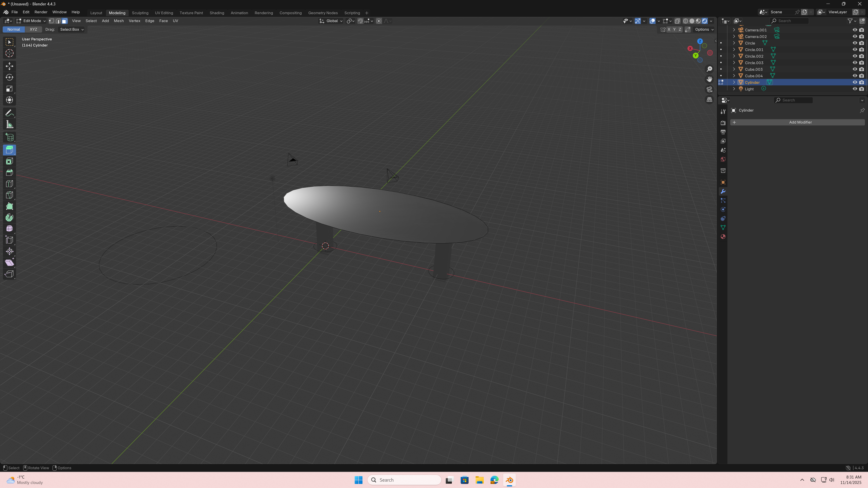Select the Measure tool
868x488 pixels.
click(9, 125)
